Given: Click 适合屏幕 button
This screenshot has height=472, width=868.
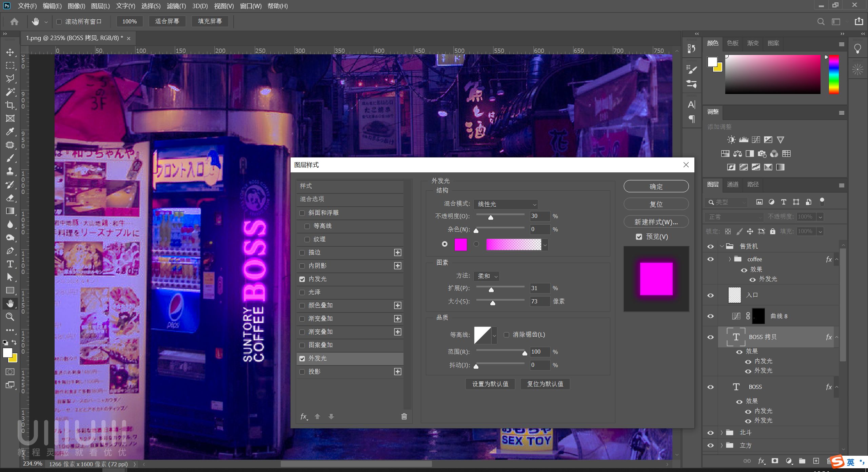Looking at the screenshot, I should [167, 21].
